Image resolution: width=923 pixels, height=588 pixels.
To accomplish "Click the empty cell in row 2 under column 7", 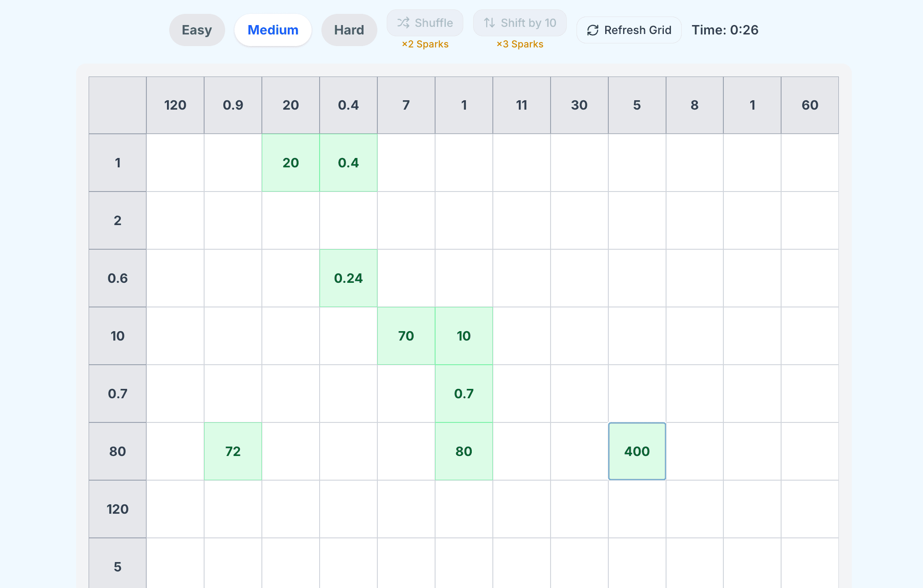I will [406, 220].
